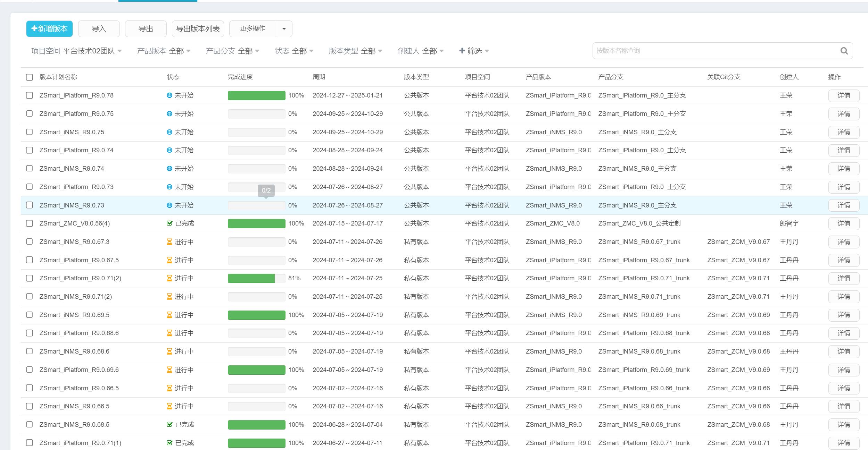
Task: Toggle the select-all checkbox in table header
Action: (x=30, y=77)
